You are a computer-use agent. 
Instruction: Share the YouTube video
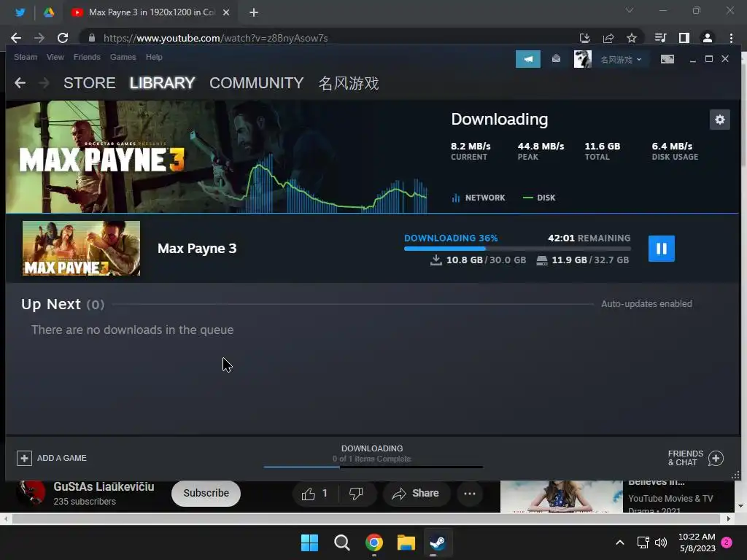415,494
